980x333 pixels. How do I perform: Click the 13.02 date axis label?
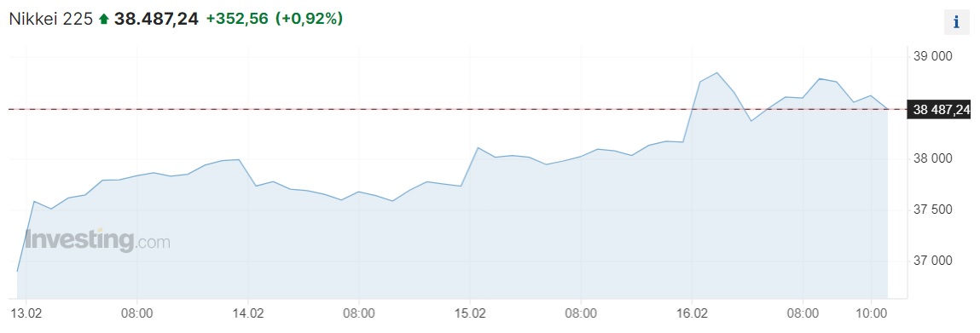pyautogui.click(x=26, y=313)
